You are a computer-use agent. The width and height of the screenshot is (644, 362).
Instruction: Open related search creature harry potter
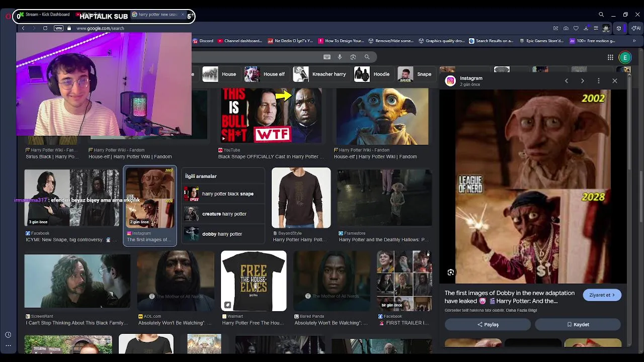pyautogui.click(x=223, y=214)
